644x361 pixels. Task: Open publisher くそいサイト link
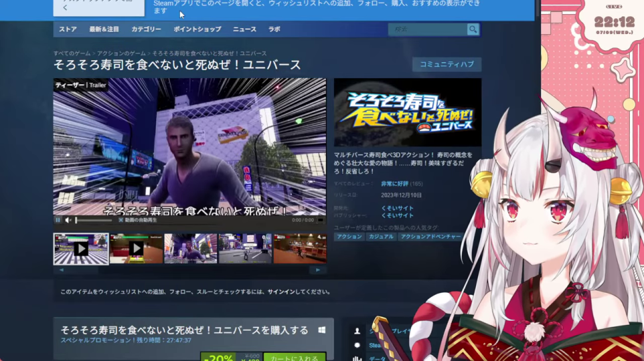[397, 215]
